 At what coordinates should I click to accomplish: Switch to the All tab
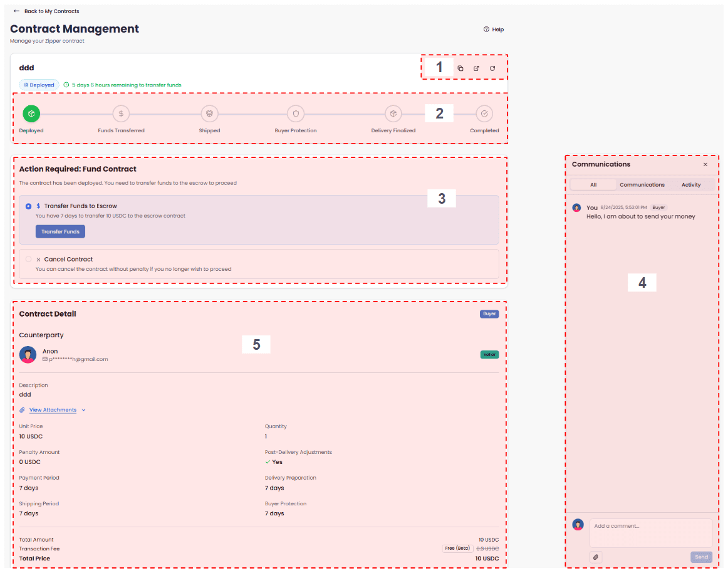point(593,184)
